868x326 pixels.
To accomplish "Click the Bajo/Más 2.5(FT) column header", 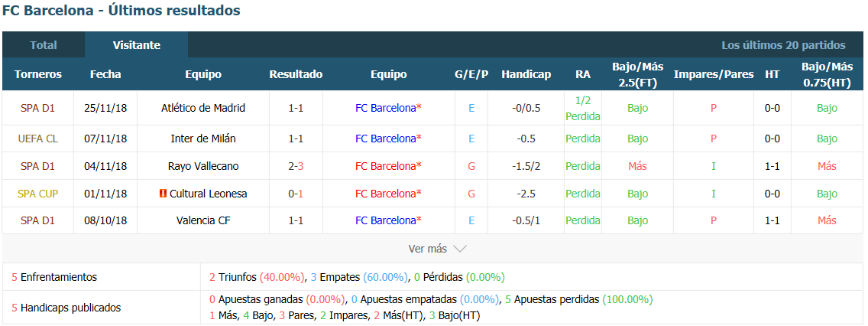I will pyautogui.click(x=638, y=74).
